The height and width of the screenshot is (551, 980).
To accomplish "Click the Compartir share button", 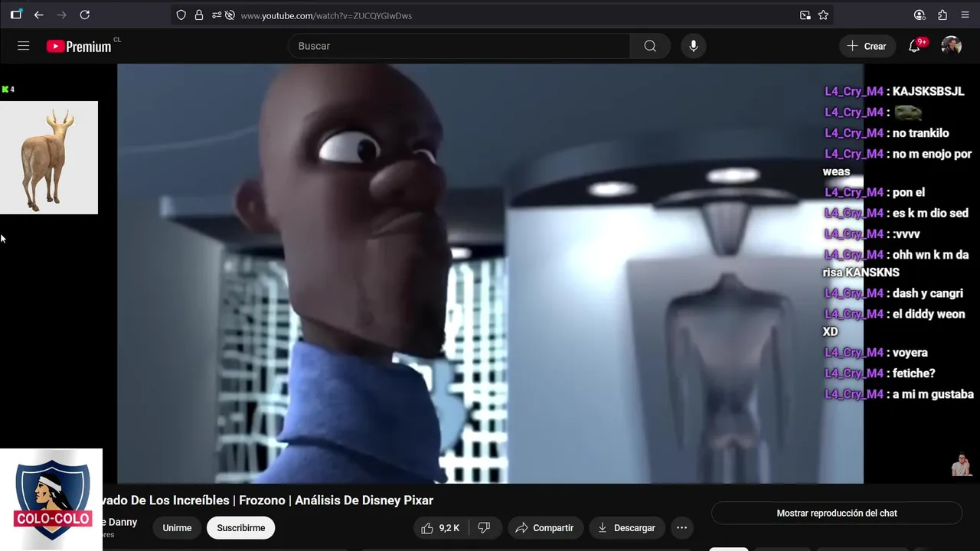I will pyautogui.click(x=545, y=528).
